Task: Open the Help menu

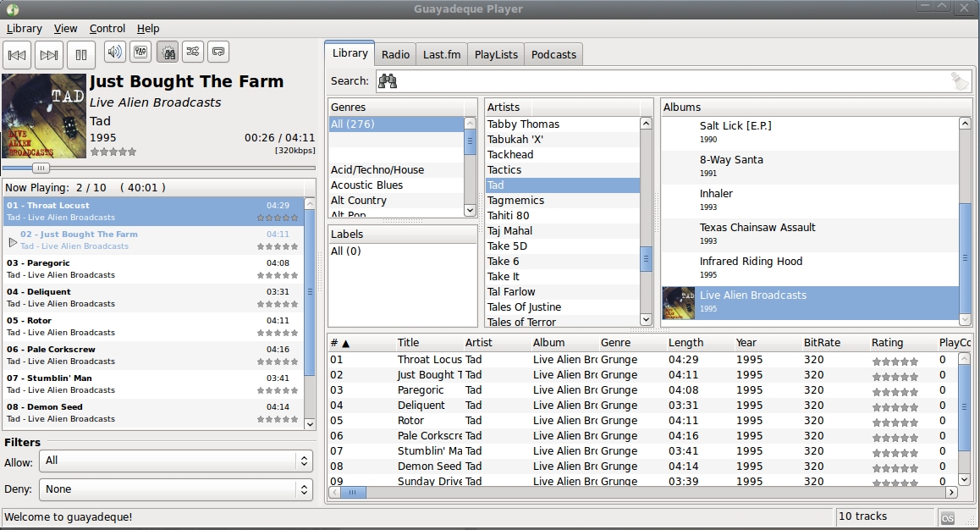Action: coord(148,28)
